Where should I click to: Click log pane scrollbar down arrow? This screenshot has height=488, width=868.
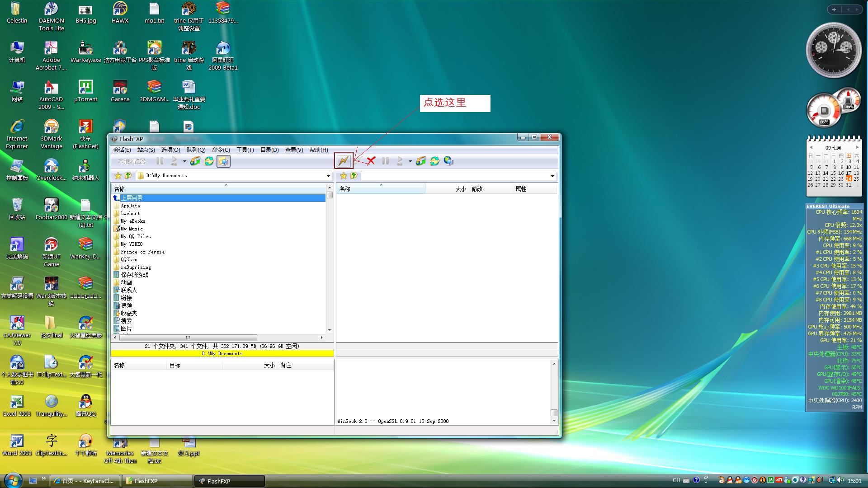pos(554,421)
